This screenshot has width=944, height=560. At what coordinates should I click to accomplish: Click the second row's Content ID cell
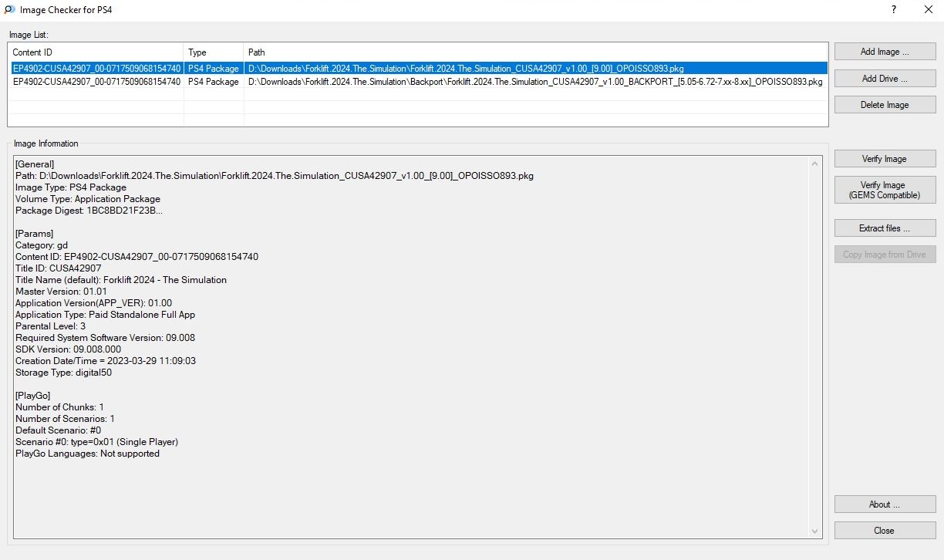click(96, 82)
